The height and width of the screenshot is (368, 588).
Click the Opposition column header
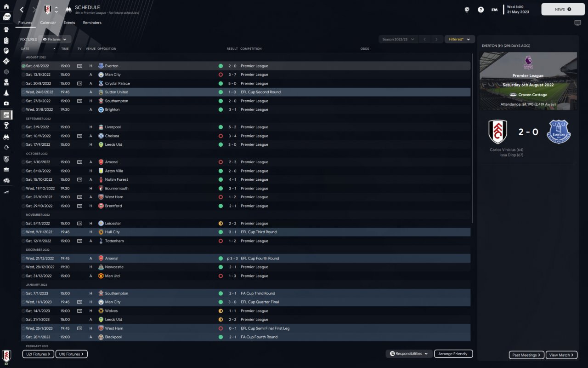[x=107, y=49]
